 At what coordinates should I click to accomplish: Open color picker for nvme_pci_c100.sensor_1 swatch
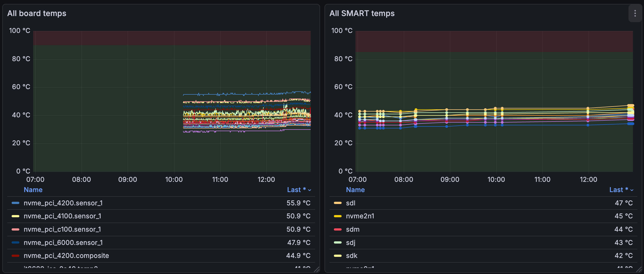click(15, 229)
